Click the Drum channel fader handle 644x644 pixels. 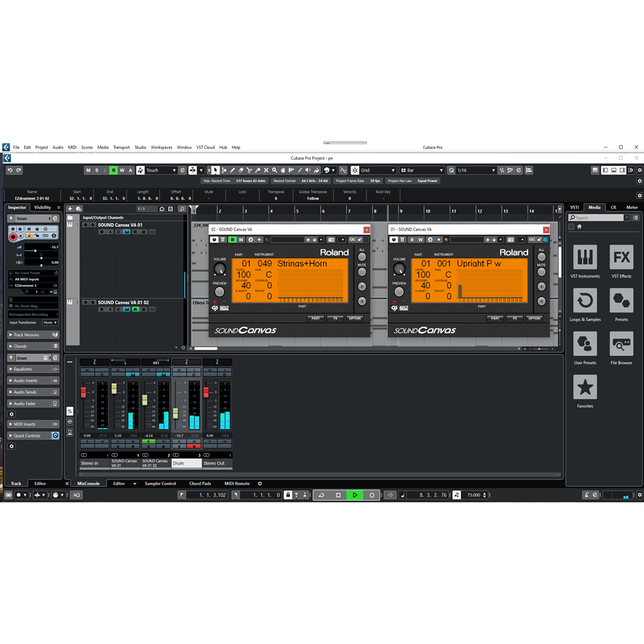tap(175, 413)
